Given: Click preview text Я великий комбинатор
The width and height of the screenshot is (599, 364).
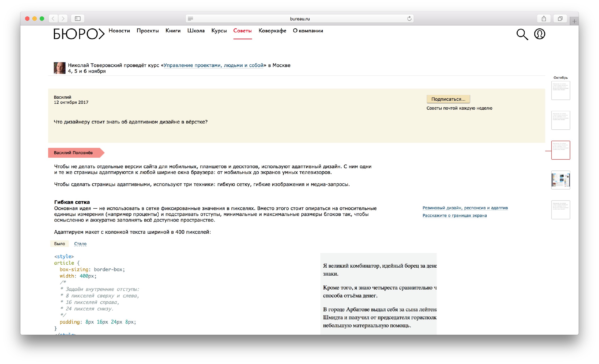Looking at the screenshot, I should [351, 266].
